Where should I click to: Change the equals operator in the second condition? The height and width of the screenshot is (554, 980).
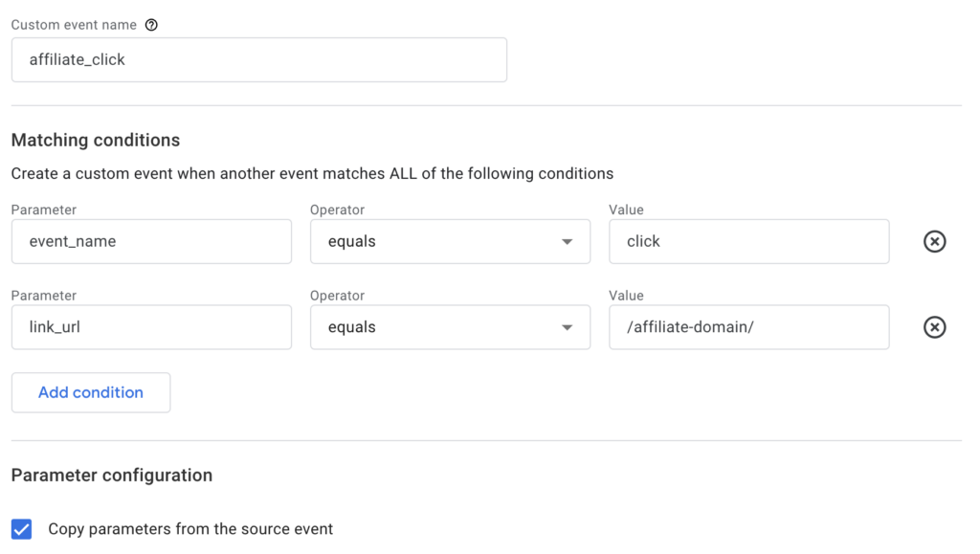450,327
